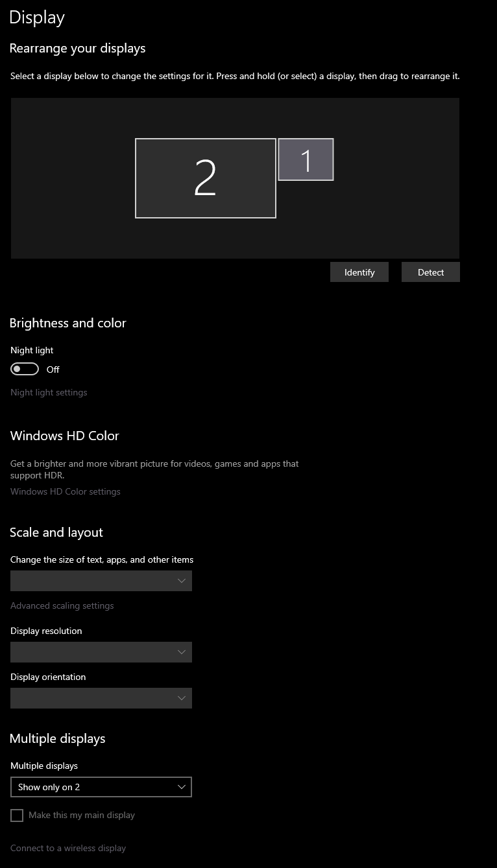Toggle the Night light switch

click(25, 369)
